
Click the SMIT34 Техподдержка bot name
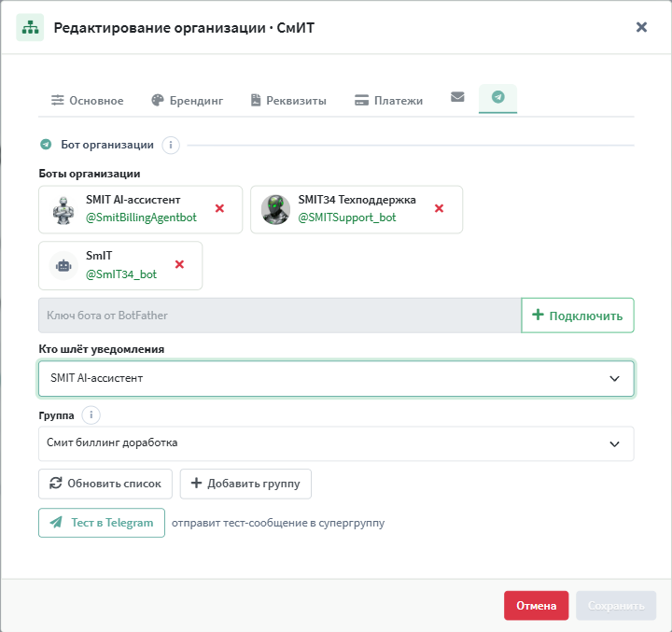pyautogui.click(x=357, y=200)
